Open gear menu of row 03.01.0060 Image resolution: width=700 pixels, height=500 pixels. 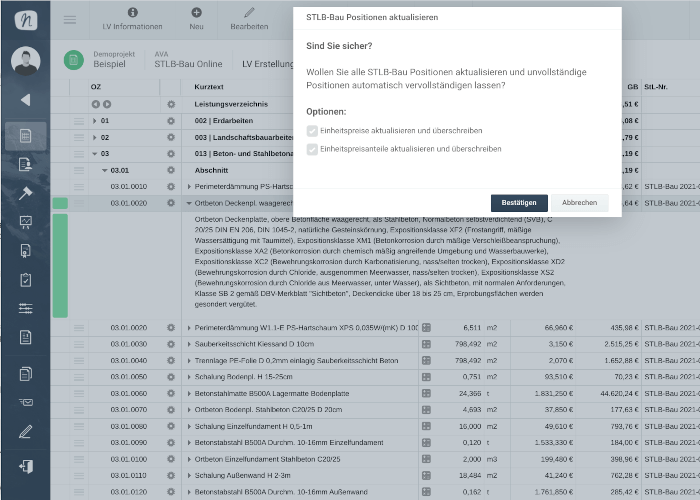tap(171, 393)
